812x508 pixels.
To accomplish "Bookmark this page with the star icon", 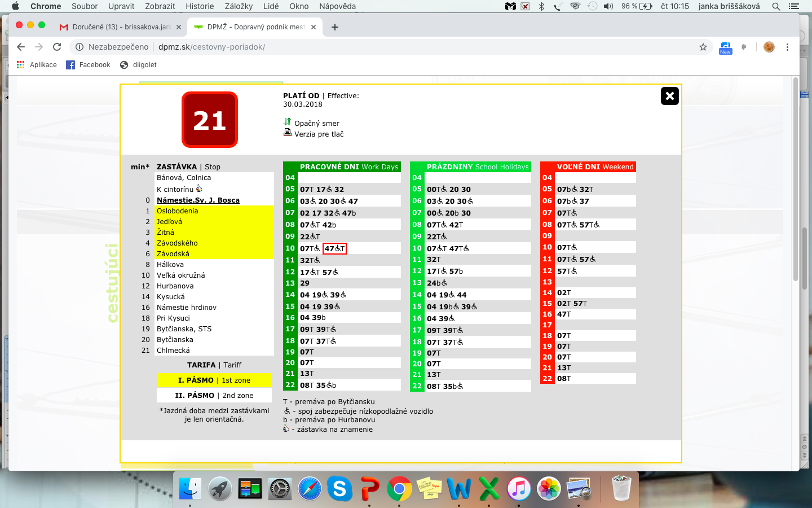I will coord(703,47).
